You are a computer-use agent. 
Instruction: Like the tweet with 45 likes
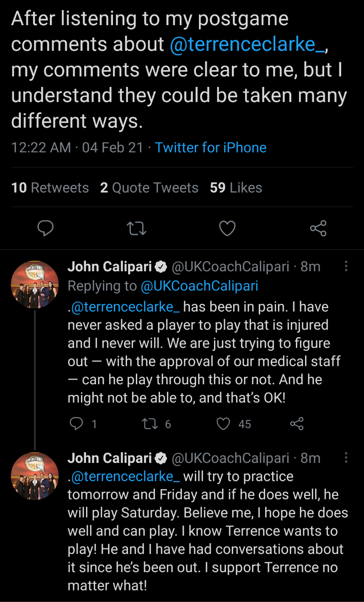[224, 424]
